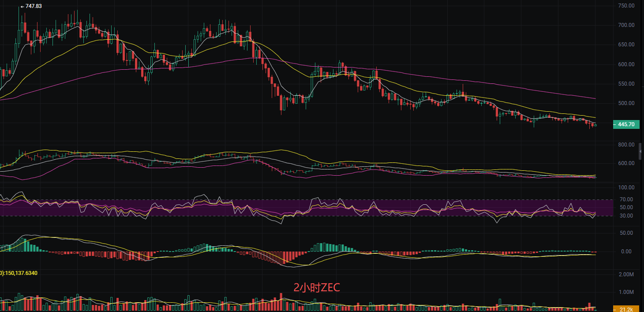
Task: Select the red 2小时ZEC chart label
Action: (317, 288)
